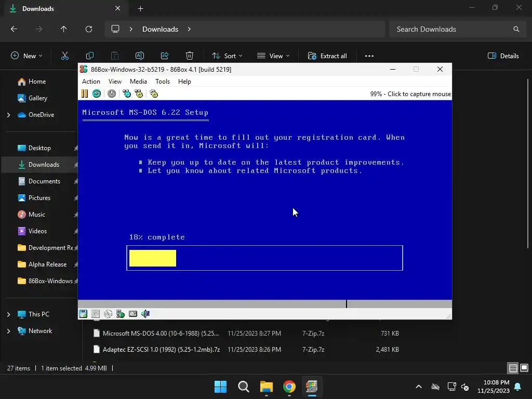The image size is (532, 399).
Task: Click the CD-ROM drive icon in 86Box status bar
Action: tap(108, 314)
